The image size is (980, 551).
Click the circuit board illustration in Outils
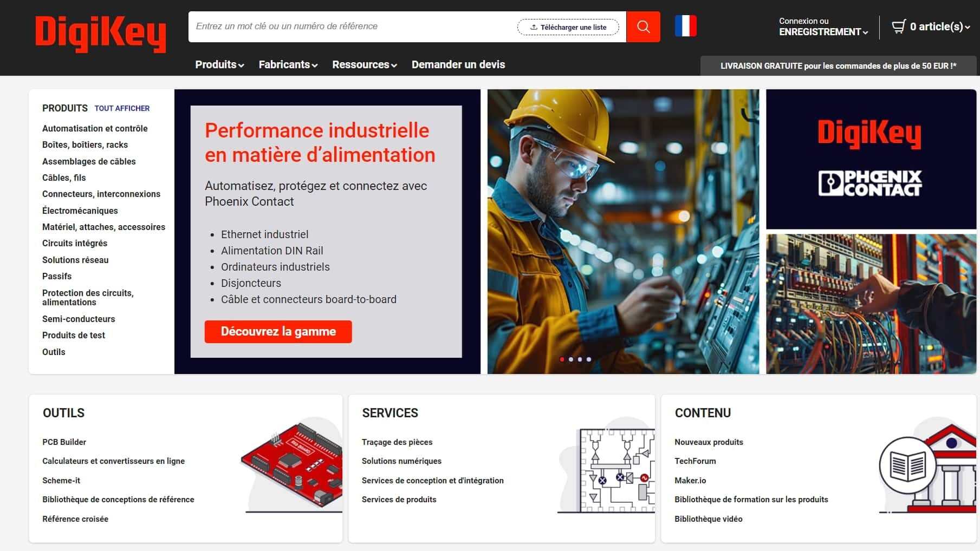click(x=293, y=465)
